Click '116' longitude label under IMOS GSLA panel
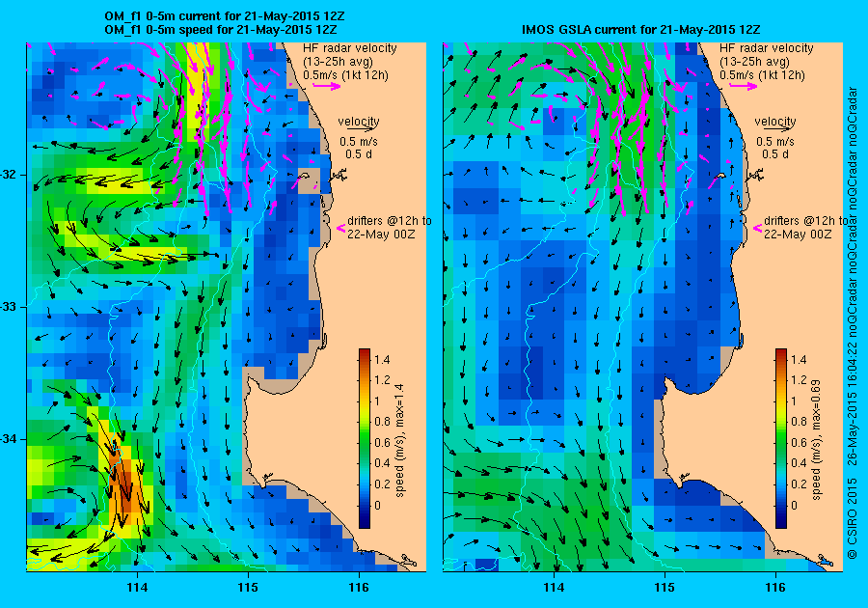Viewport: 868px width, 608px height. coord(775,588)
